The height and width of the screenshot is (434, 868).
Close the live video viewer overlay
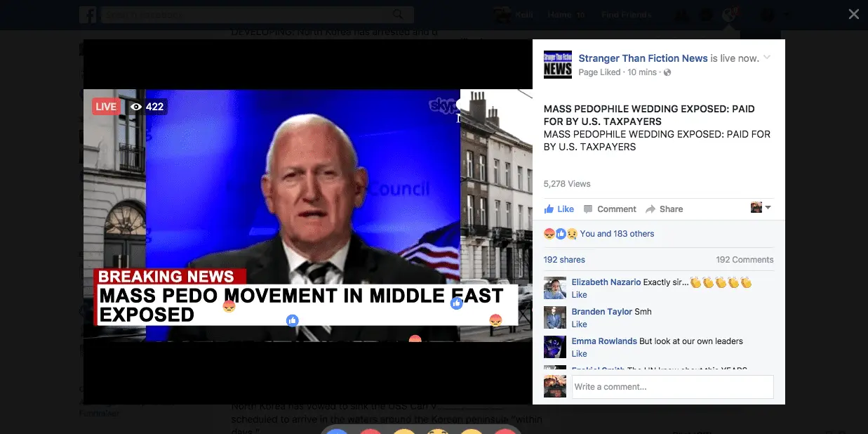coord(853,14)
